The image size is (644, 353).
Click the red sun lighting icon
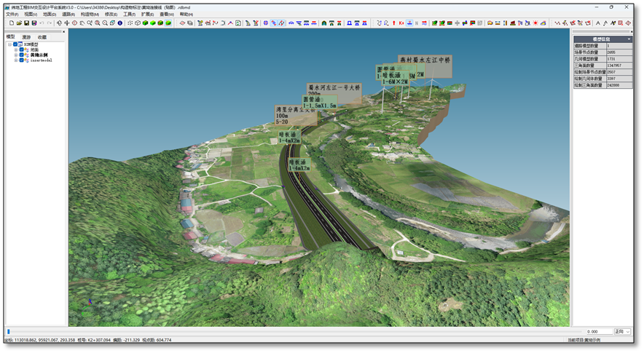tap(535, 23)
